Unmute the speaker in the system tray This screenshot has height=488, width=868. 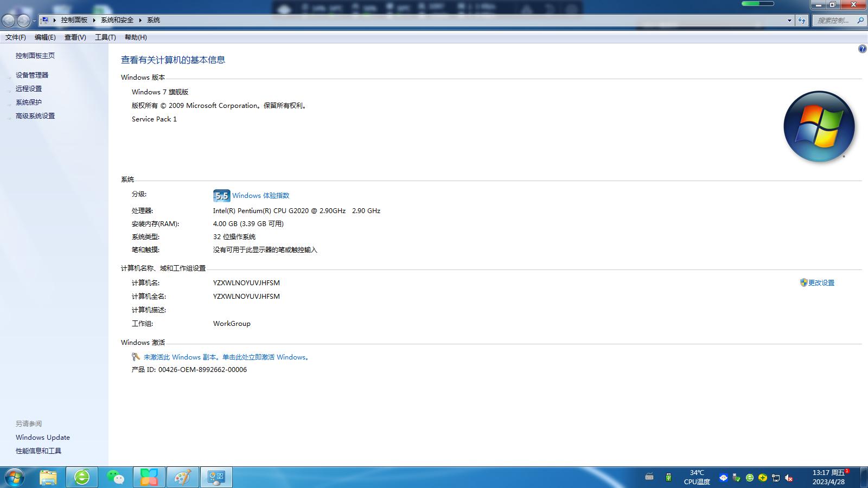[790, 478]
